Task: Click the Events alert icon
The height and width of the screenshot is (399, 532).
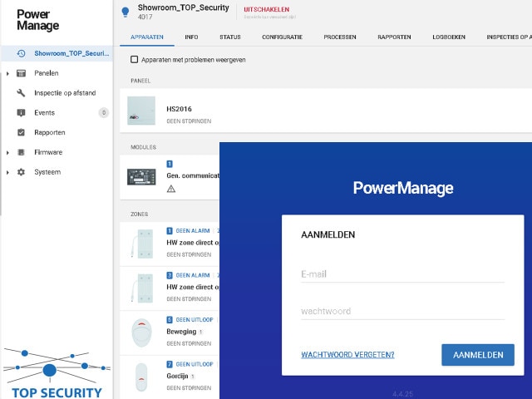Action: [x=21, y=113]
